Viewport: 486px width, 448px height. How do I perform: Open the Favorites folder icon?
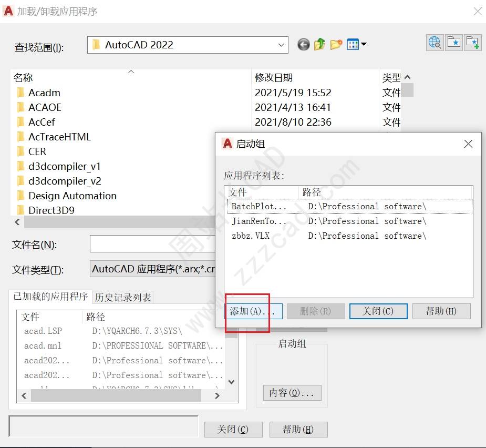coord(454,42)
